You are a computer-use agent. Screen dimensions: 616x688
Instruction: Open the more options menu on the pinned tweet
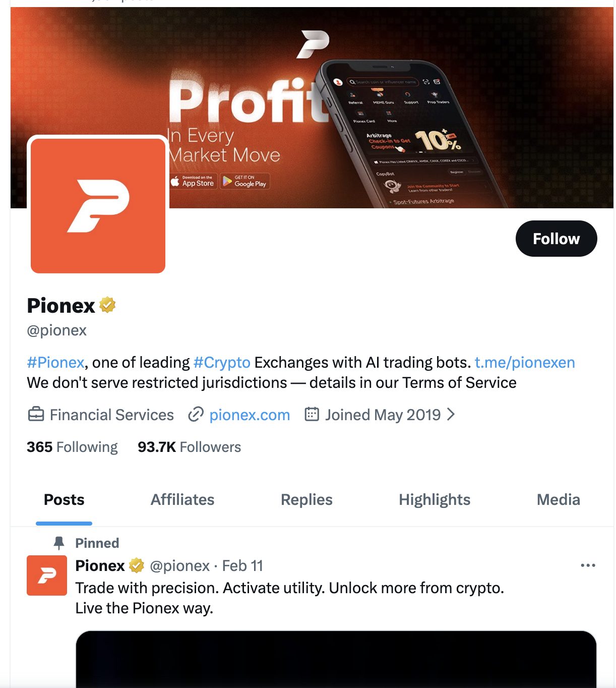(x=588, y=565)
